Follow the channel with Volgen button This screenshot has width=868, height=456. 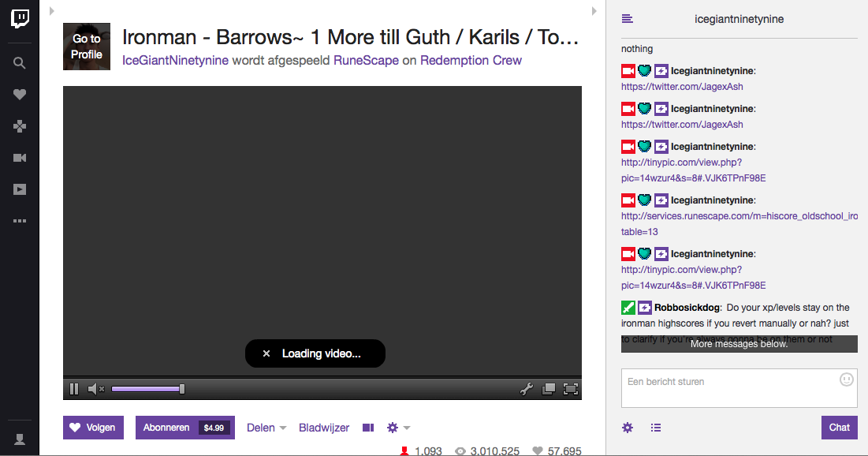tap(93, 428)
